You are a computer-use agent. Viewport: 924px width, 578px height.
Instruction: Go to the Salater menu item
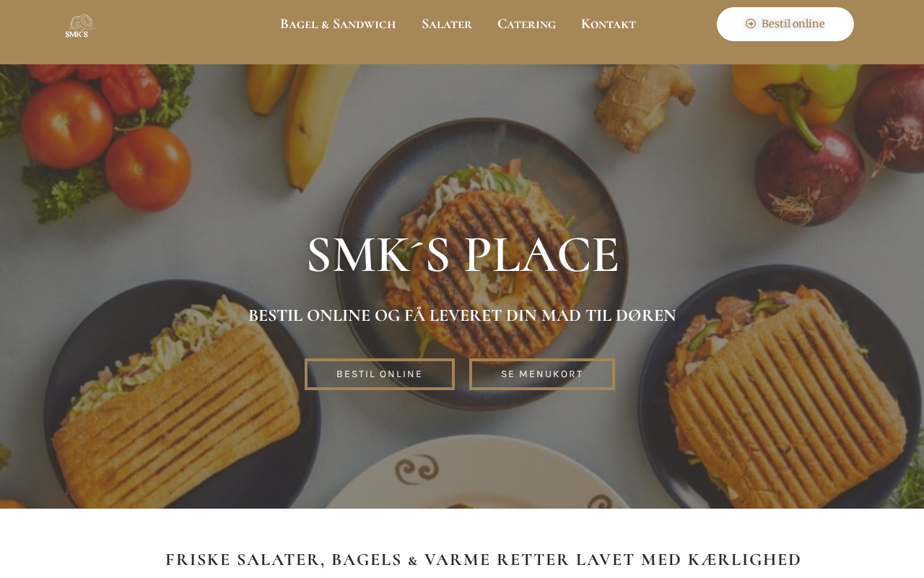pyautogui.click(x=447, y=24)
